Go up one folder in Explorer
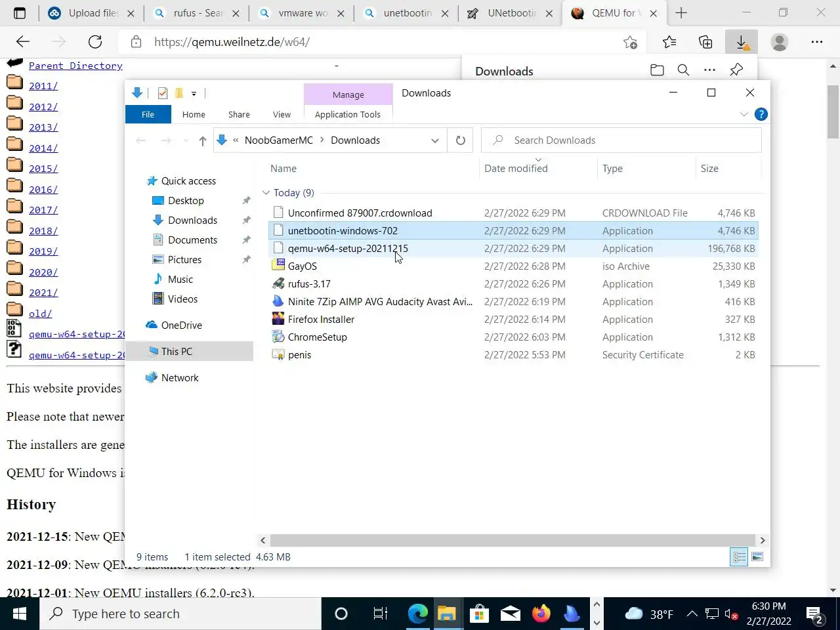 [x=203, y=140]
